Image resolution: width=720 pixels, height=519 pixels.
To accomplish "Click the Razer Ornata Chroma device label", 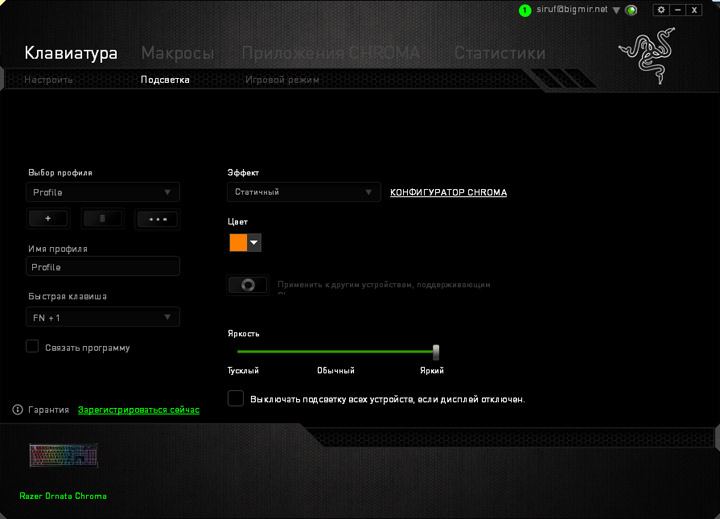I will (63, 496).
